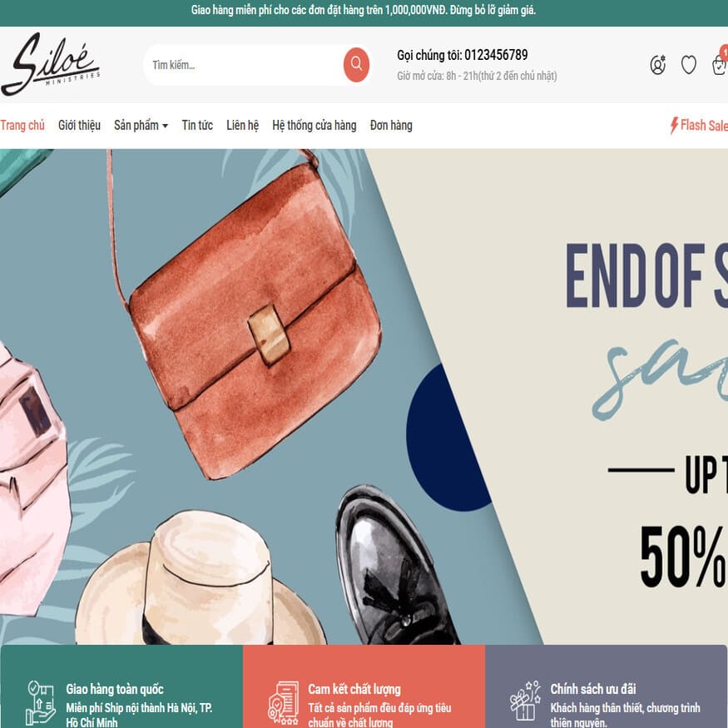Open the Giới thiệu menu item
Viewport: 728px width, 728px height.
(x=79, y=126)
